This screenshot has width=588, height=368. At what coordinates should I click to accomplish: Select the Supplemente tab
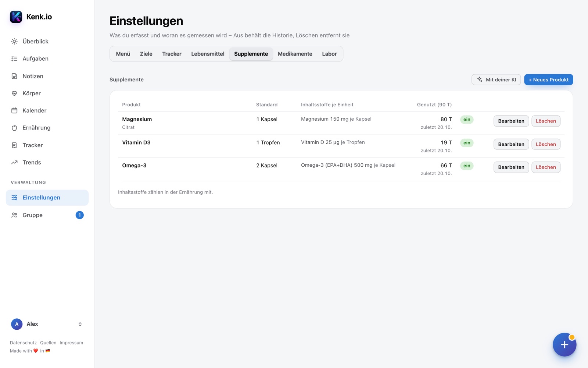251,54
